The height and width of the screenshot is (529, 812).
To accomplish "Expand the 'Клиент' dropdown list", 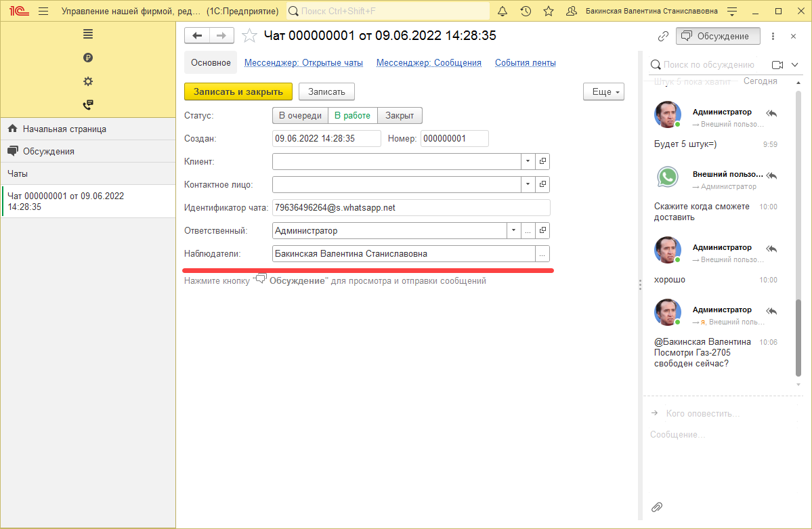I will pyautogui.click(x=528, y=162).
